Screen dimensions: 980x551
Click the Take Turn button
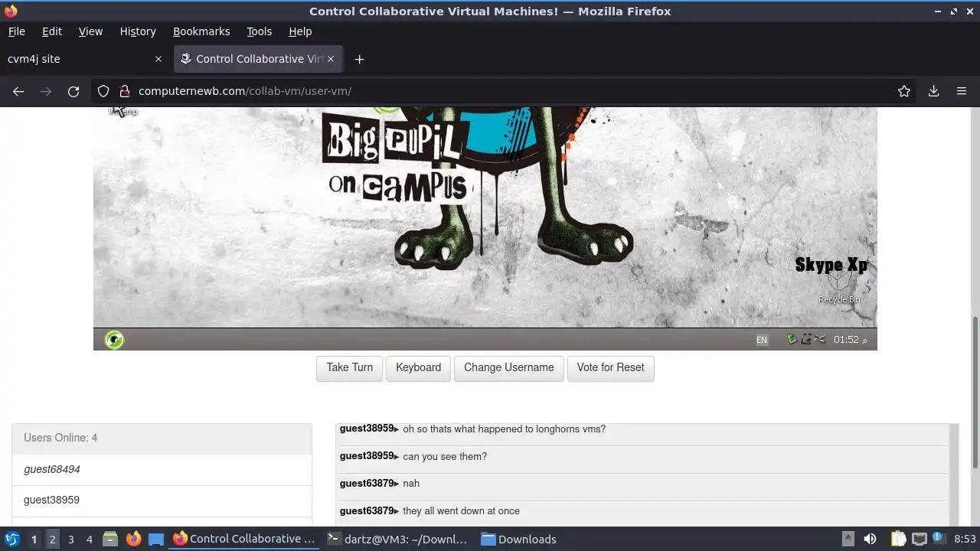pyautogui.click(x=350, y=367)
